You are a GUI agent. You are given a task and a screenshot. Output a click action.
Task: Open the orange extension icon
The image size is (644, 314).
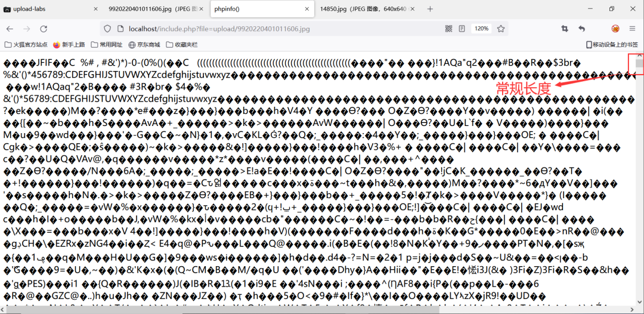coord(615,29)
